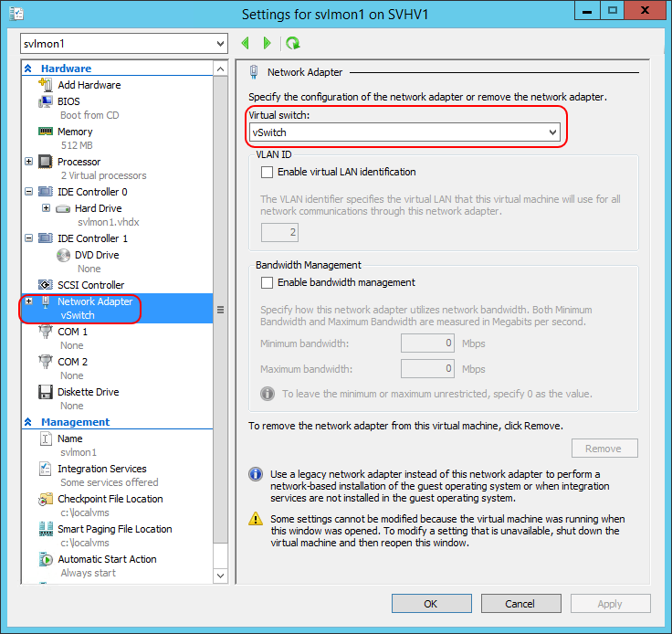
Task: Click the green back arrow icon
Action: [x=246, y=43]
